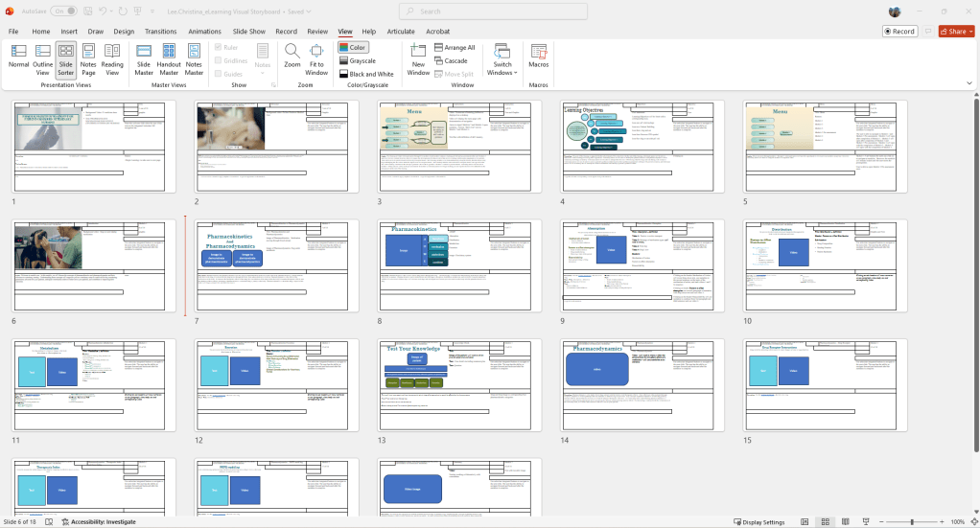Open the Handout Master view
Screen dimensions: 980x528
[169, 59]
